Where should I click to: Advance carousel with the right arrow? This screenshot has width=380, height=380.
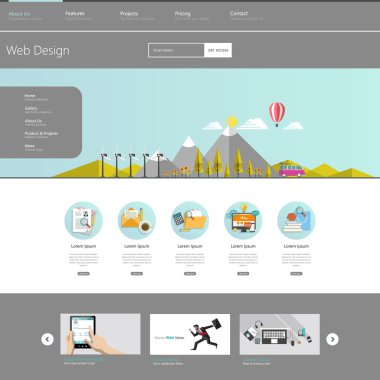click(332, 339)
